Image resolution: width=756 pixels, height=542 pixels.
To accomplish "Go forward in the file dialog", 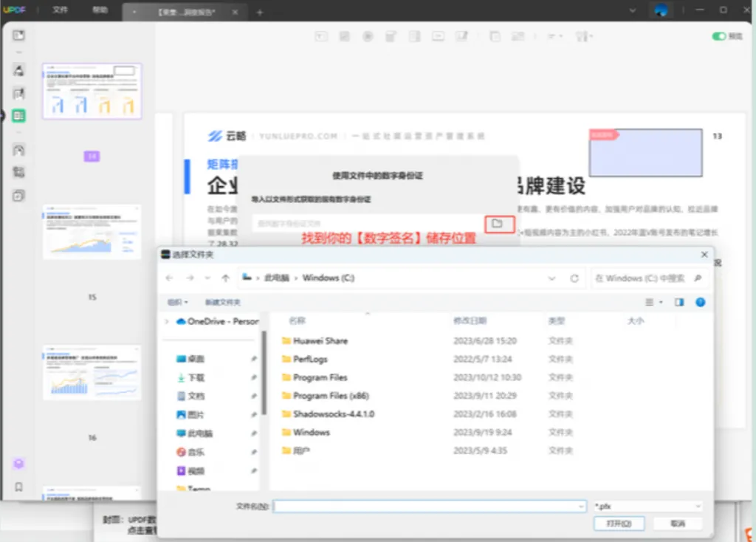I will pos(190,278).
